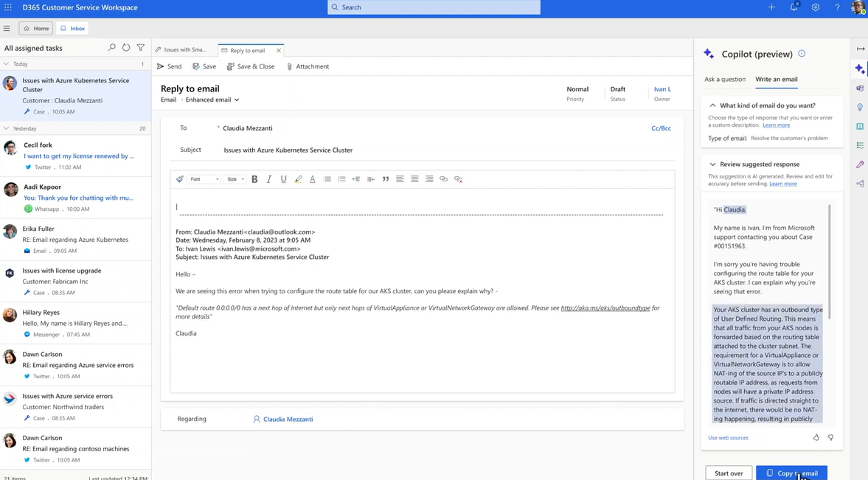
Task: Click the filter icon in assigned tasks
Action: (x=141, y=48)
